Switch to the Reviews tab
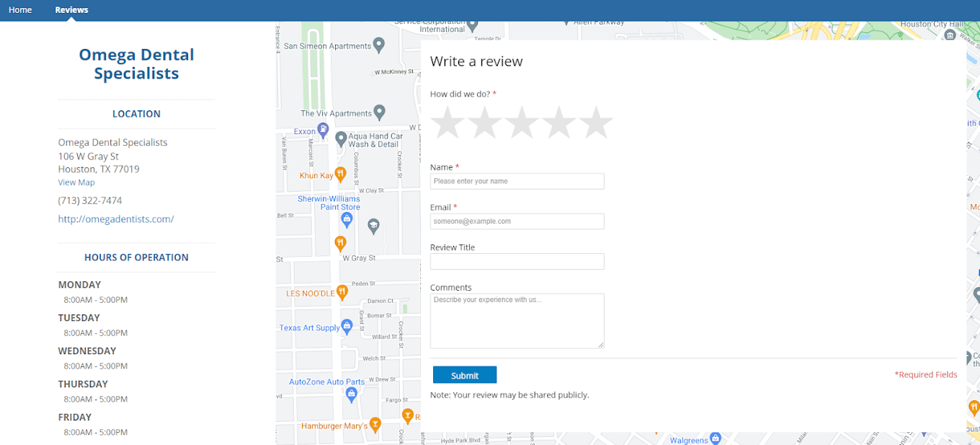 pos(71,10)
